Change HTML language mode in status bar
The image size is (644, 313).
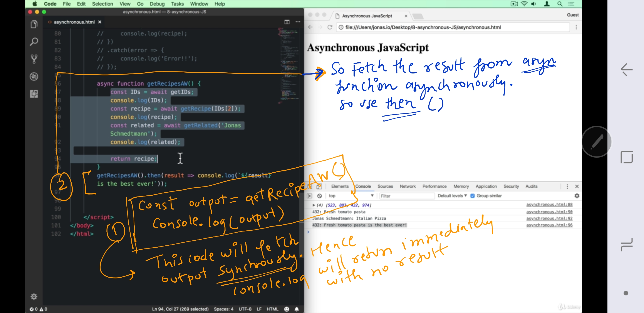(272, 309)
